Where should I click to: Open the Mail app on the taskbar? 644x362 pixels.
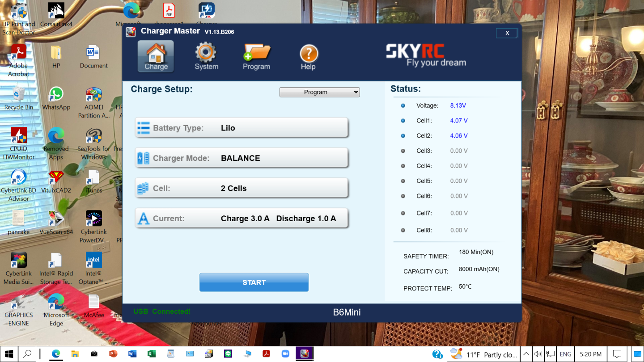(94, 354)
